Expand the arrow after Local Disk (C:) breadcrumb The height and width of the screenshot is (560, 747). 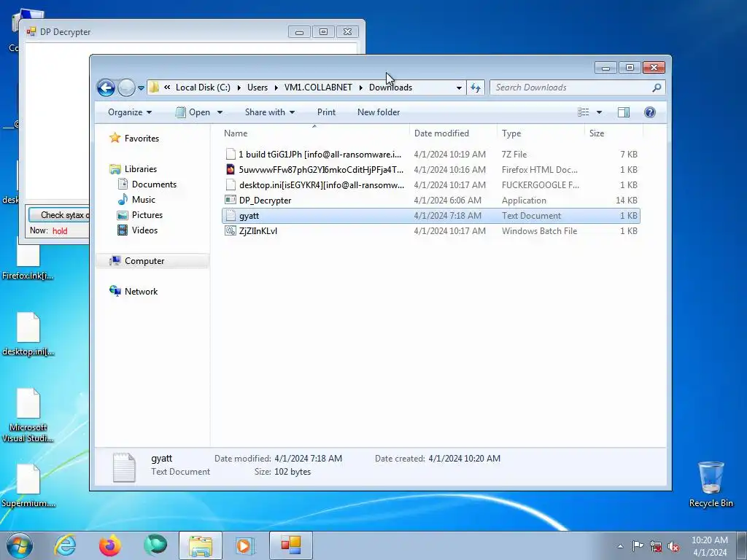coord(239,87)
